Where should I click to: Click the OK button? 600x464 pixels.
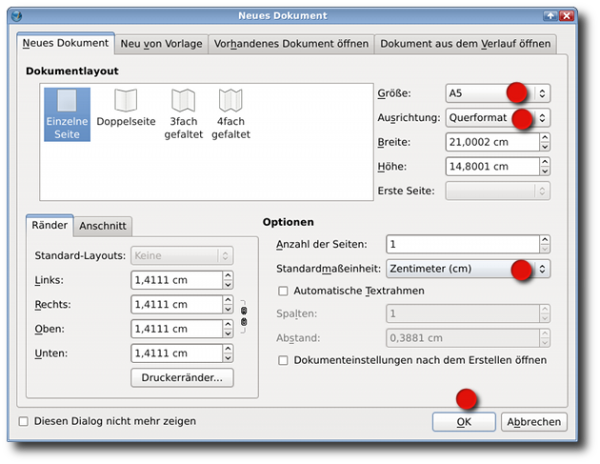click(464, 422)
